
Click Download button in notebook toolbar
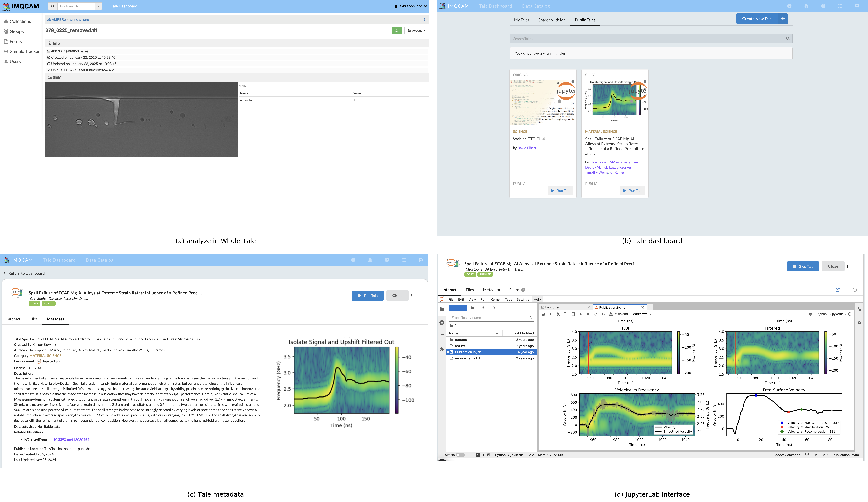(618, 314)
